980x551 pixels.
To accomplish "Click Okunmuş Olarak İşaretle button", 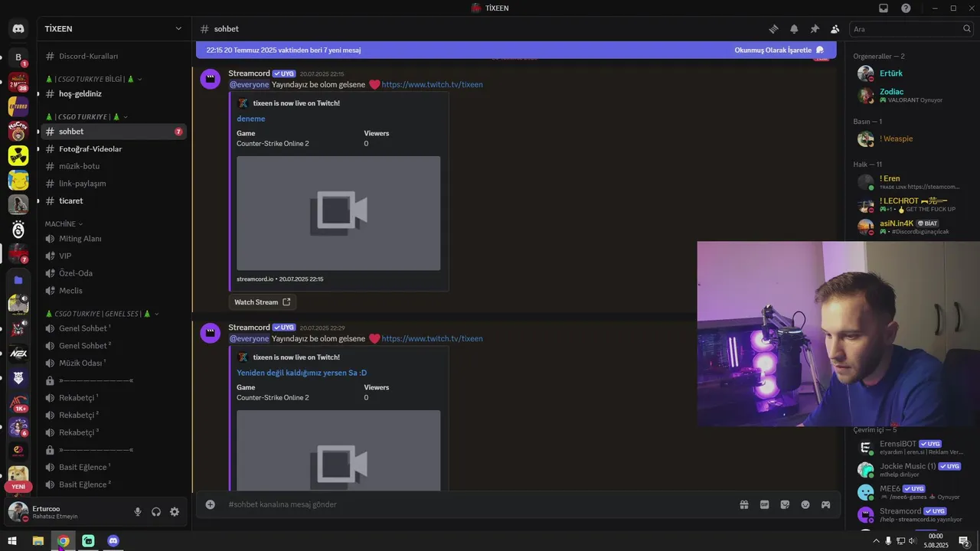I will [779, 50].
